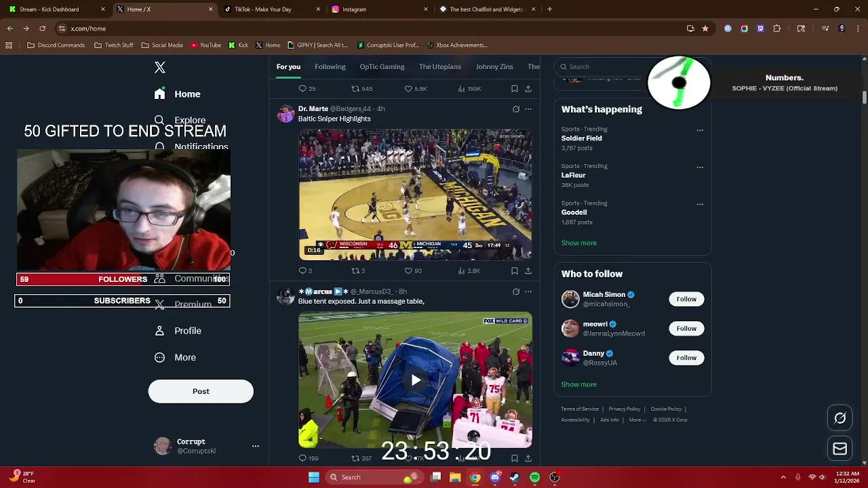Select the OpTic Gaming feed tab

(382, 66)
